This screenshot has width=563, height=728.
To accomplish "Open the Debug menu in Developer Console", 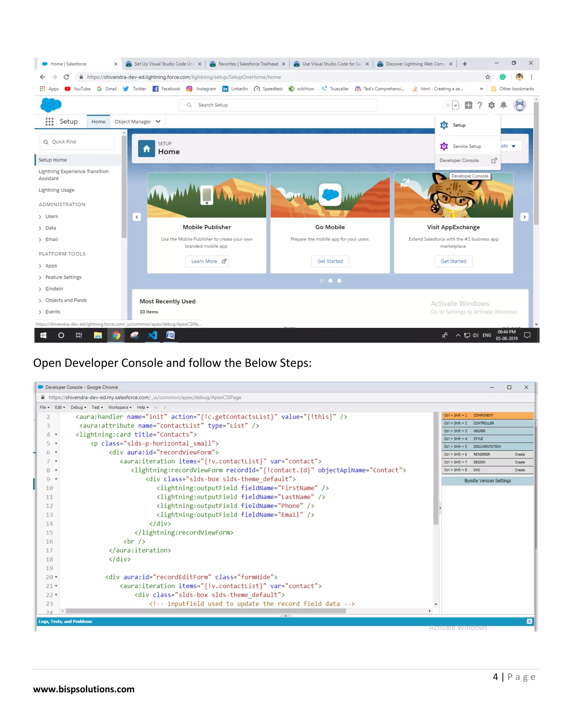I will coord(78,407).
